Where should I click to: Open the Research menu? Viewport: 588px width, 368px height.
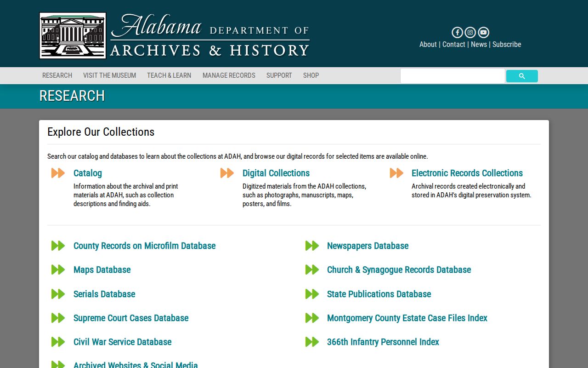click(57, 75)
